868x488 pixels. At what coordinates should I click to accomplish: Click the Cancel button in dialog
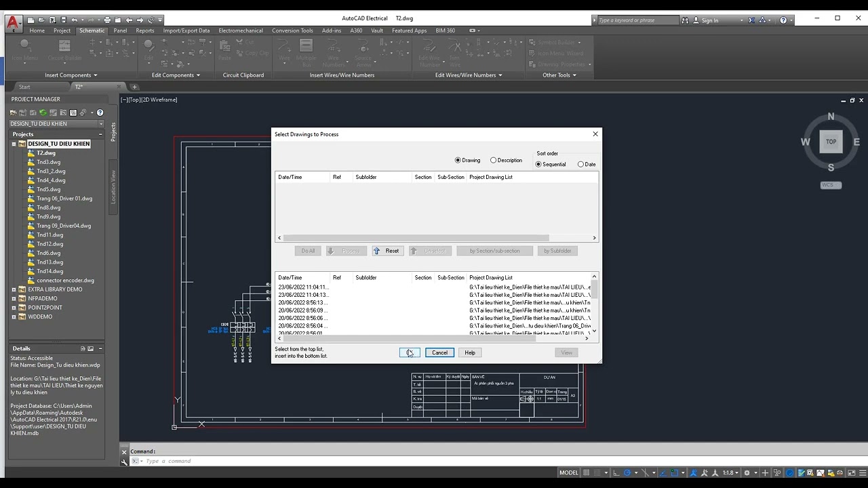[x=439, y=352]
